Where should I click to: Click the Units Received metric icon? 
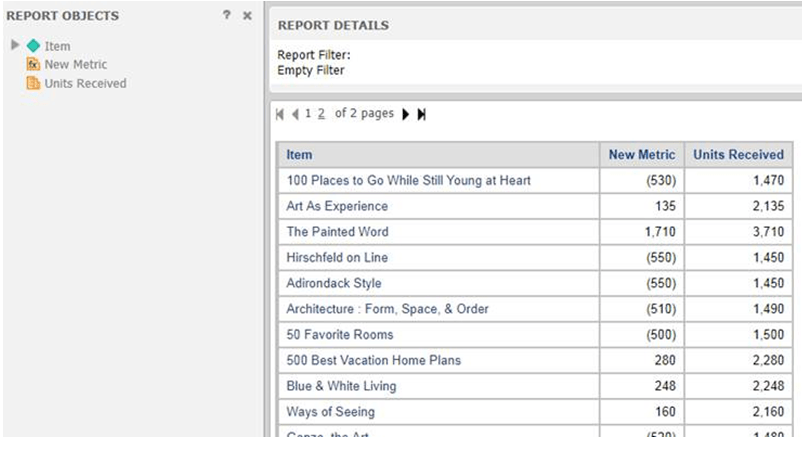33,83
